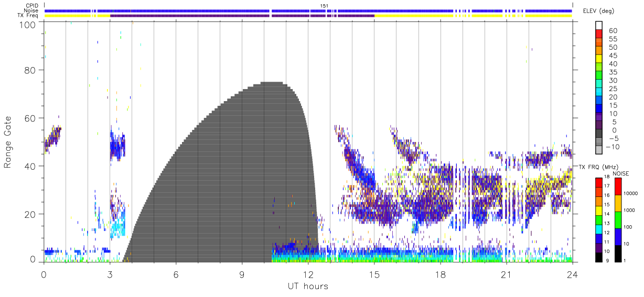Click the CPID value 151
The height and width of the screenshot is (297, 644).
pyautogui.click(x=324, y=6)
